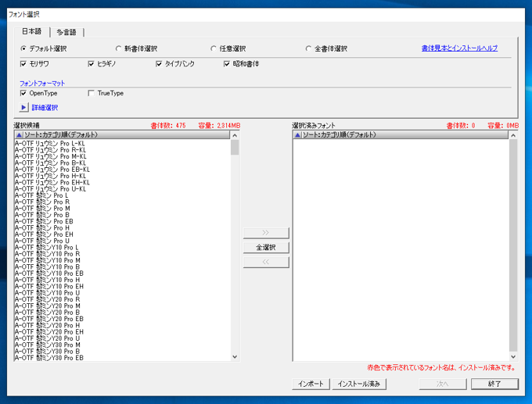Select the 新書体選択 radio button
The width and height of the screenshot is (532, 404).
tap(118, 48)
